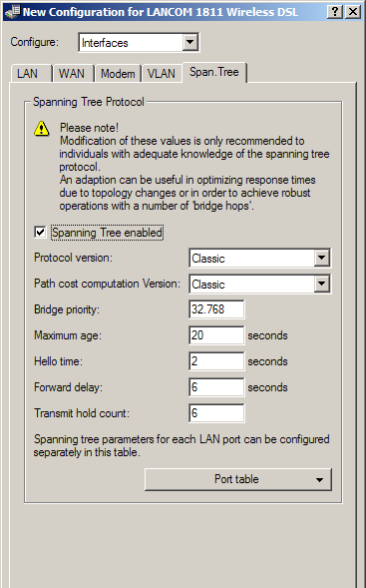Open the Port table button menu
The image size is (366, 588).
(x=238, y=479)
